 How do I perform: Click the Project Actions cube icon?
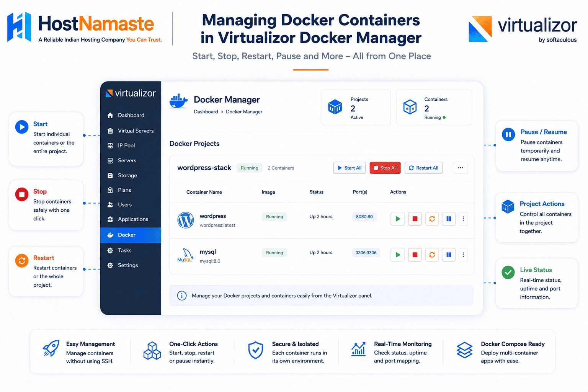[508, 206]
